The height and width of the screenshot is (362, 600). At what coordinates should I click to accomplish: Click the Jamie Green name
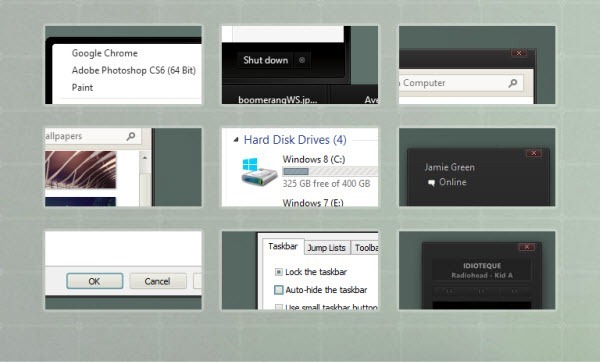(x=450, y=167)
